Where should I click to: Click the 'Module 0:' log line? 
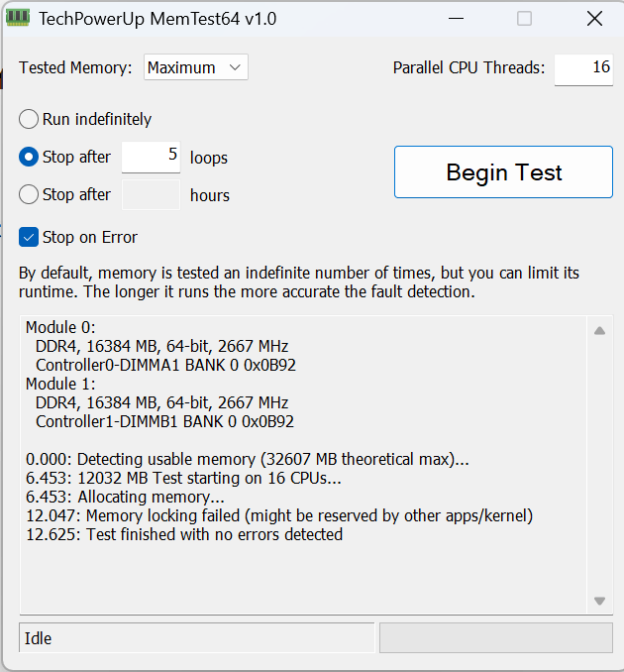tap(60, 327)
